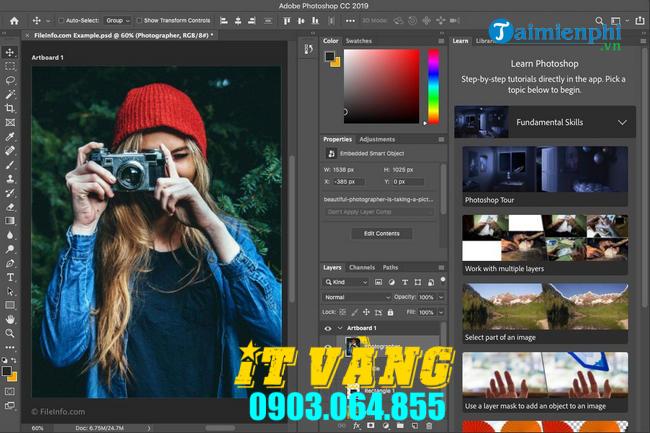Click Add layer style fx icon
This screenshot has height=433, width=650.
(356, 426)
